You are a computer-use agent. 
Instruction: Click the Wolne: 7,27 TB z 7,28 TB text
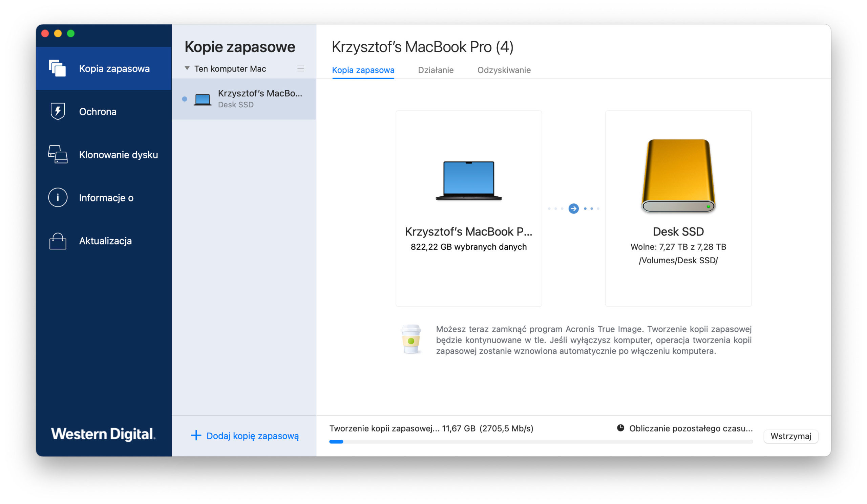click(678, 247)
